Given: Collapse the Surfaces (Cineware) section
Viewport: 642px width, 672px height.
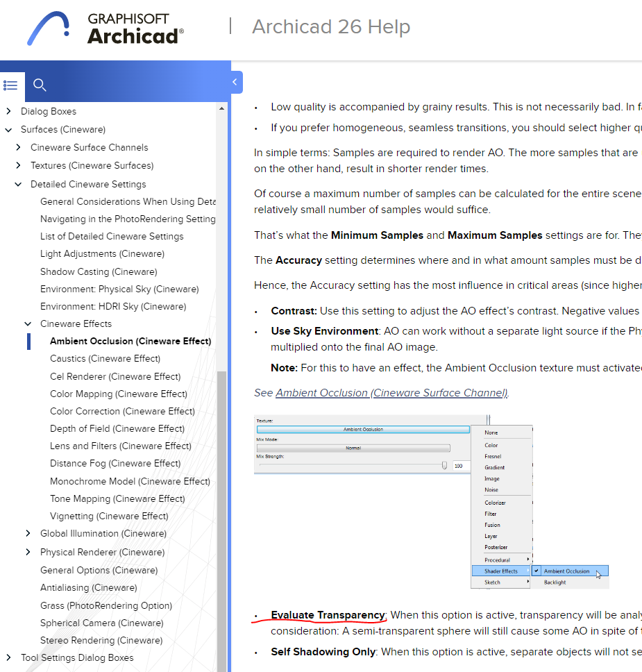Looking at the screenshot, I should coord(8,129).
